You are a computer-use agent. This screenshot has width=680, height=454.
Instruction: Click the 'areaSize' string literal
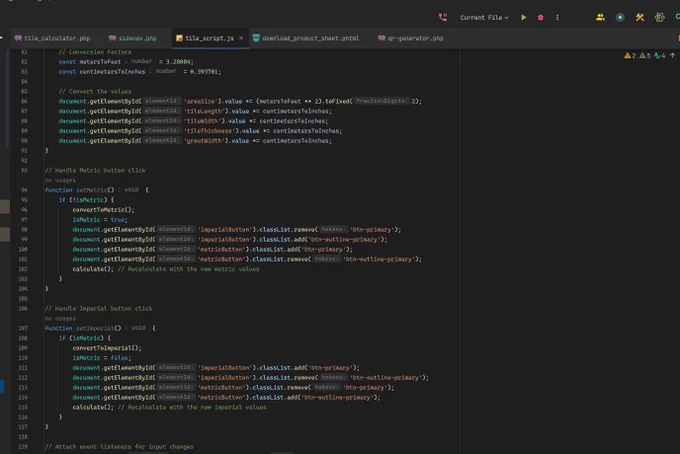[200, 101]
